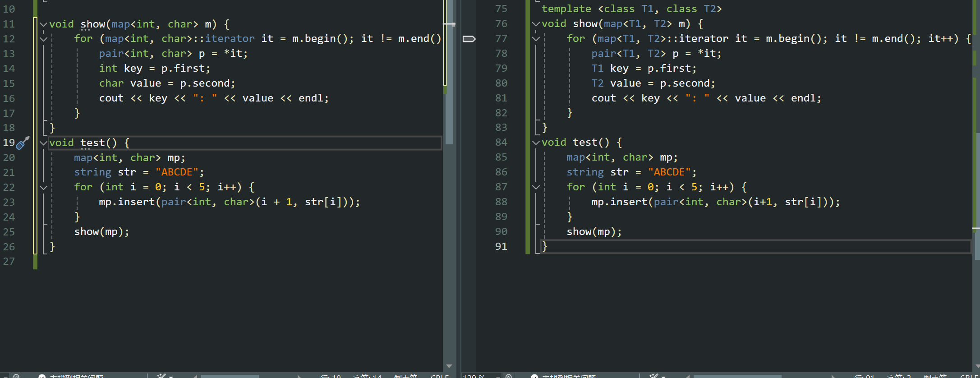
Task: Collapse the template show function at line 76
Action: coord(536,24)
